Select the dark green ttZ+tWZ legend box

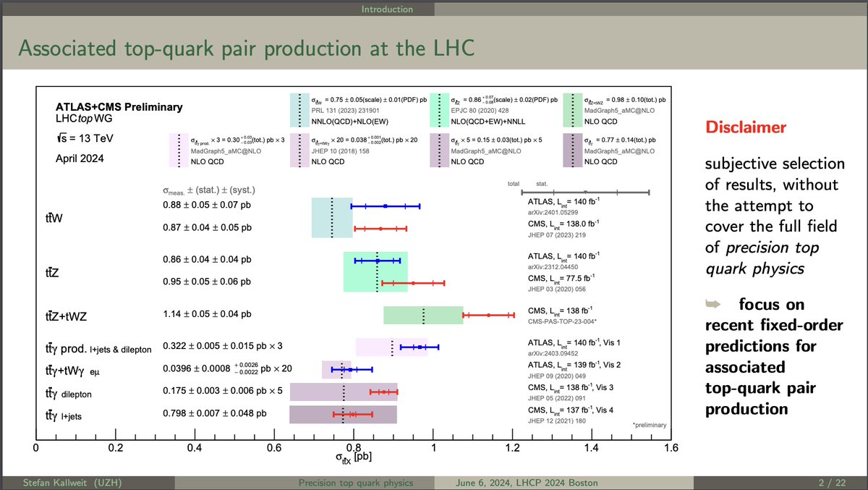coord(574,109)
